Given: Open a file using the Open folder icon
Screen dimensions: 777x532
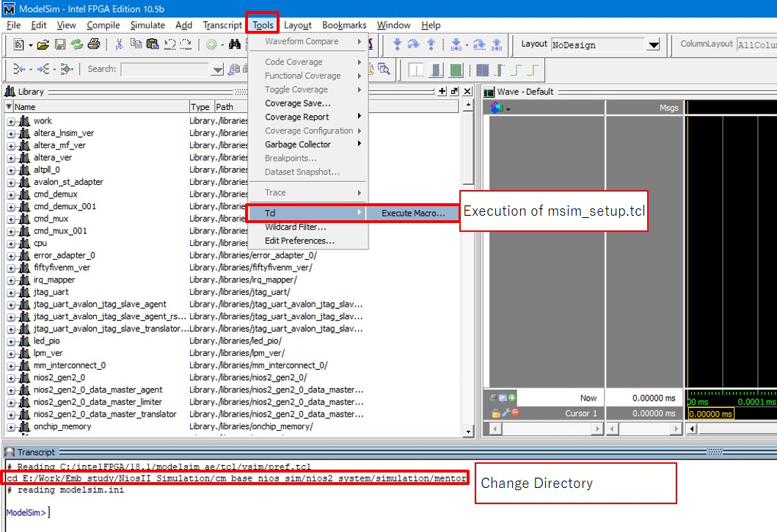Looking at the screenshot, I should pyautogui.click(x=42, y=45).
